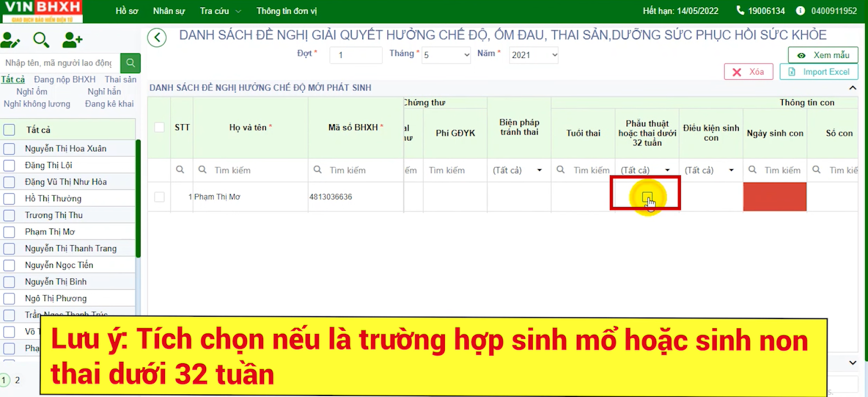Click the Import Excel button

819,72
